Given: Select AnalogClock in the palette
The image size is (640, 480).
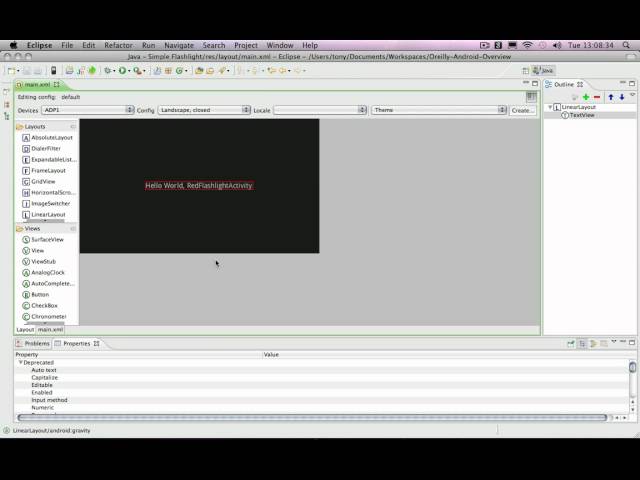Looking at the screenshot, I should tap(44, 273).
